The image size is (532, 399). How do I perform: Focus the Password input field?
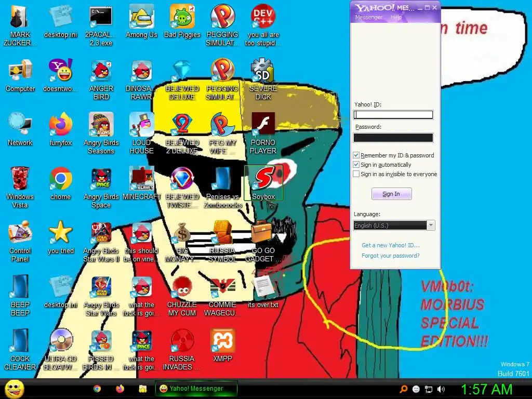click(x=393, y=137)
